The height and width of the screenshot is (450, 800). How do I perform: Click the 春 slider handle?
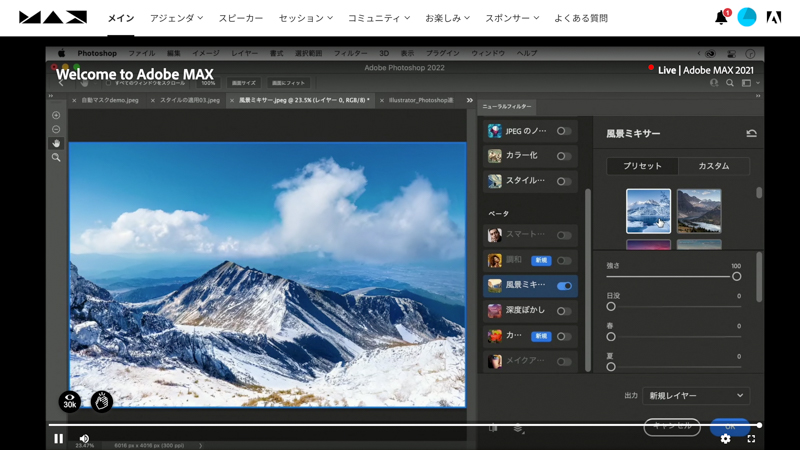click(611, 337)
